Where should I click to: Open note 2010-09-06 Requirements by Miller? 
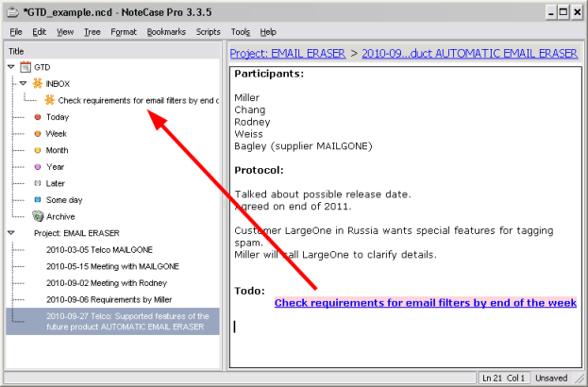pos(109,299)
